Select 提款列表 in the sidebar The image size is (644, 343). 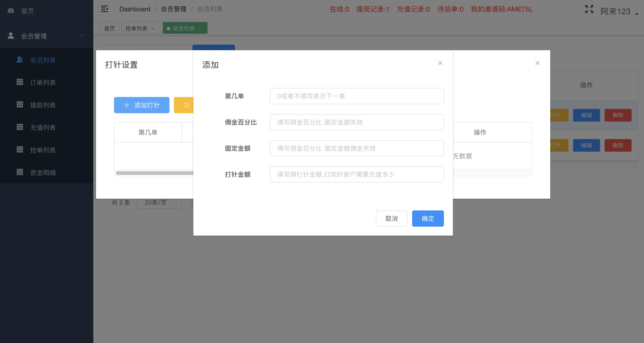[x=43, y=105]
